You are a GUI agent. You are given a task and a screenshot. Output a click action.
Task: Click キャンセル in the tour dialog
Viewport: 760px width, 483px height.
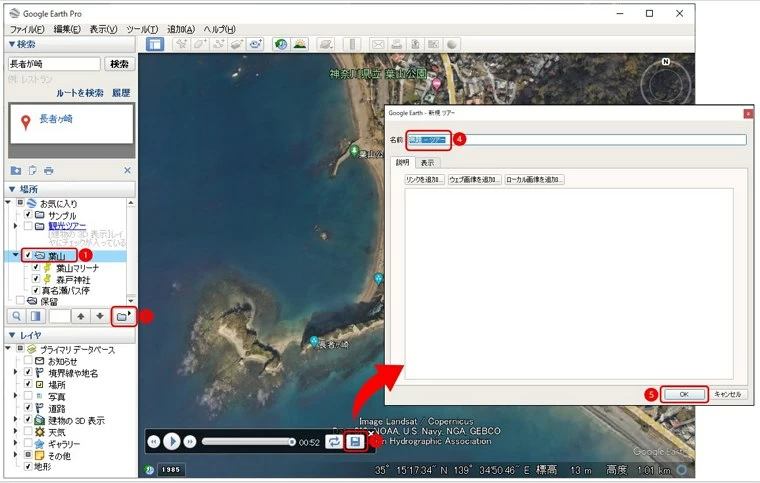[728, 394]
